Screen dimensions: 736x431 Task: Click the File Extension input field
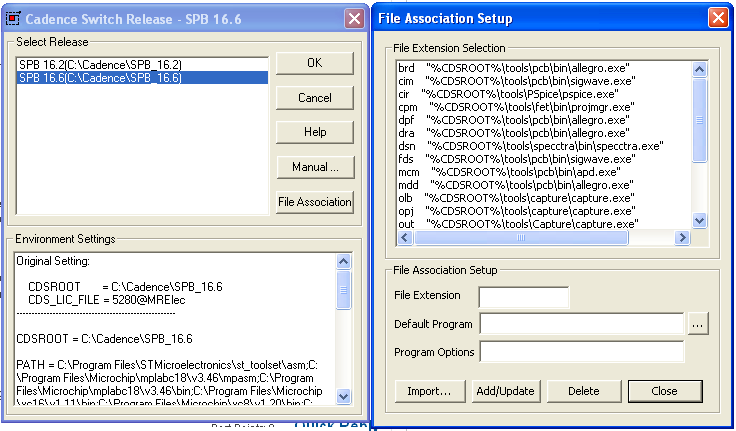point(523,296)
